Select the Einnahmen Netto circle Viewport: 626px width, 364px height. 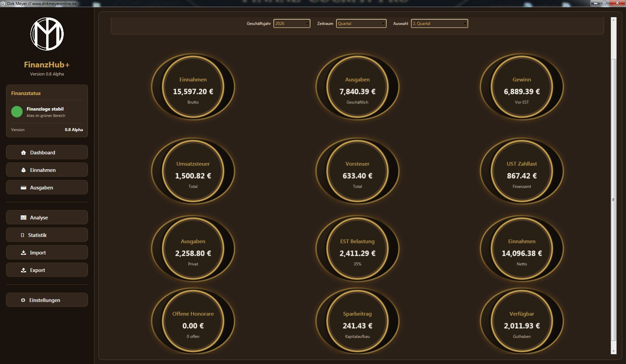(522, 249)
